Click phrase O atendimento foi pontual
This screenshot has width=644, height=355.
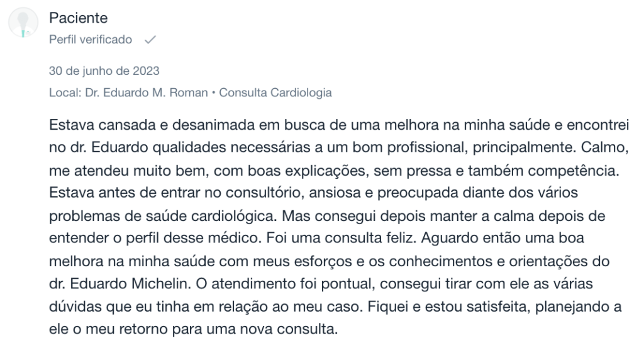(x=285, y=284)
